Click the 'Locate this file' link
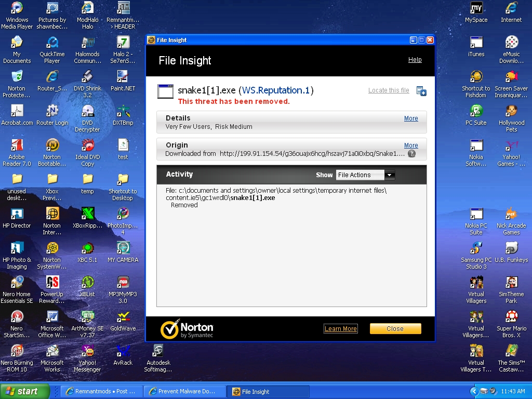The image size is (532, 399). pyautogui.click(x=389, y=90)
